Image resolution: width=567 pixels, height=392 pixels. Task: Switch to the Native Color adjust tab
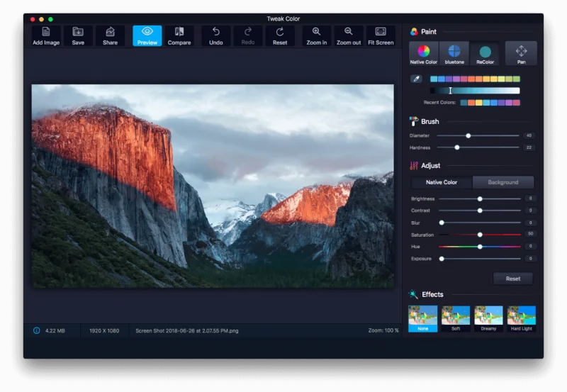tap(442, 182)
